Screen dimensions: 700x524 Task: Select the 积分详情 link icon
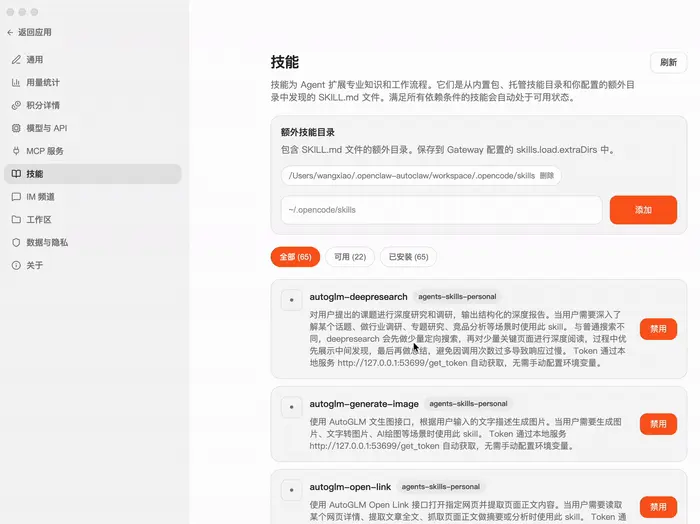click(x=16, y=105)
